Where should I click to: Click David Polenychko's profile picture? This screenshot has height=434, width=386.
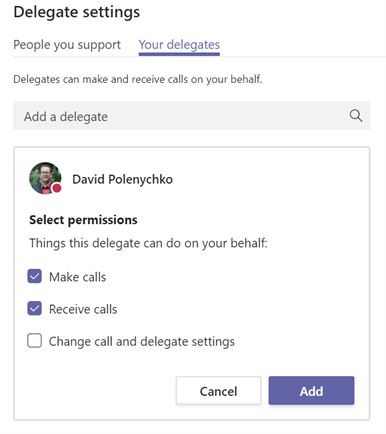45,178
